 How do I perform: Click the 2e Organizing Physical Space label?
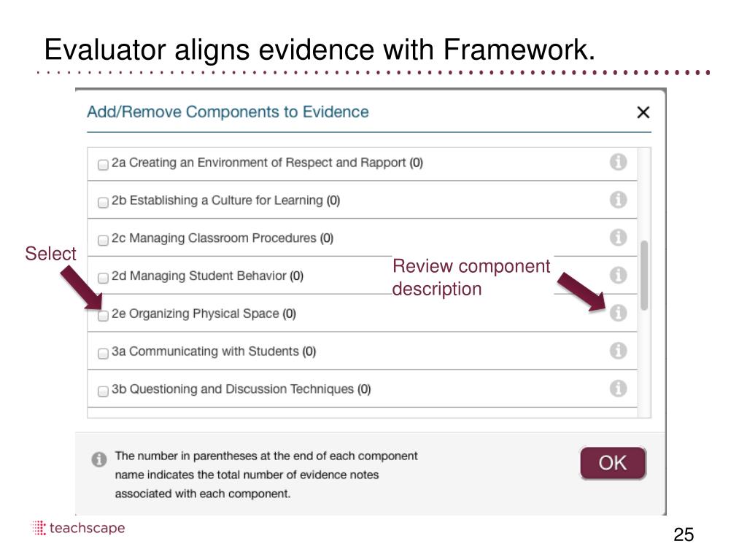pos(195,314)
